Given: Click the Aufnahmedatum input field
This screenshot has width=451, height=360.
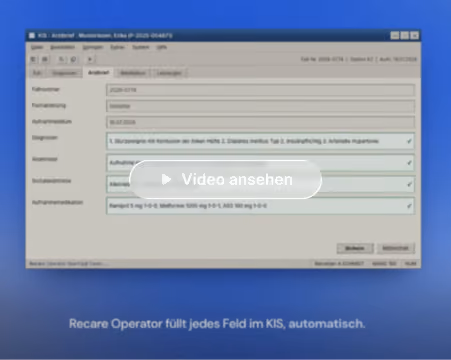Looking at the screenshot, I should (261, 122).
